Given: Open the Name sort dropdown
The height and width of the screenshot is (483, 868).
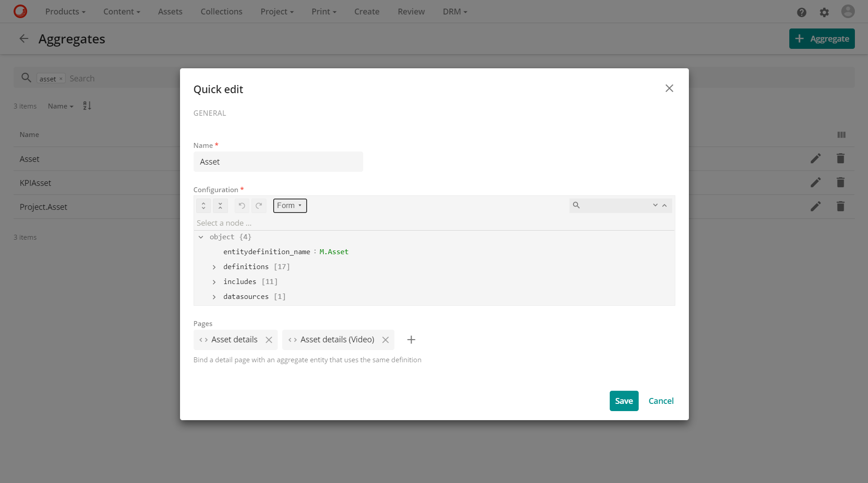Looking at the screenshot, I should pyautogui.click(x=61, y=106).
